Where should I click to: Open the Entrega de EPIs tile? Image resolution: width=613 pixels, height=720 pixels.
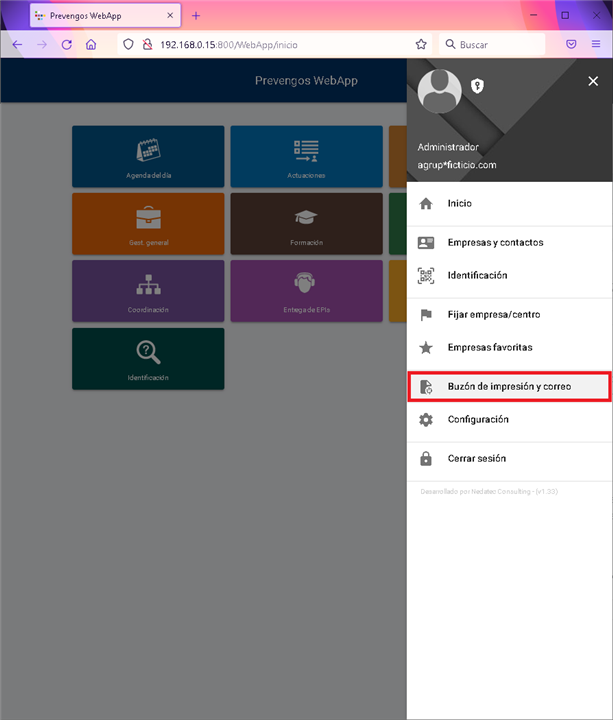point(305,290)
